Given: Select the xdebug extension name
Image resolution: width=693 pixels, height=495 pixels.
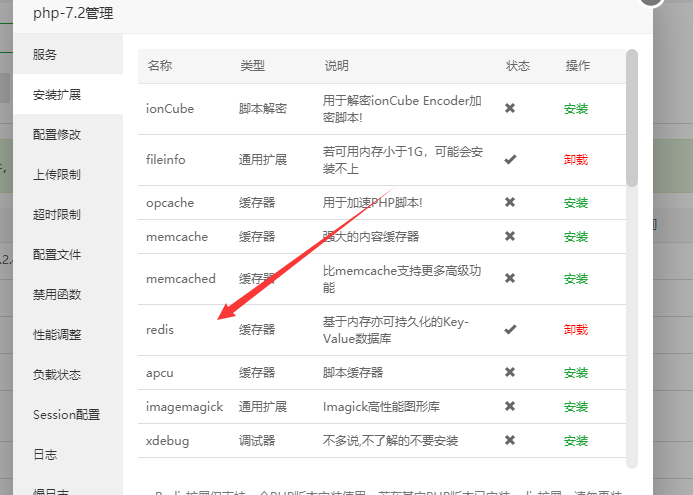Looking at the screenshot, I should 168,441.
